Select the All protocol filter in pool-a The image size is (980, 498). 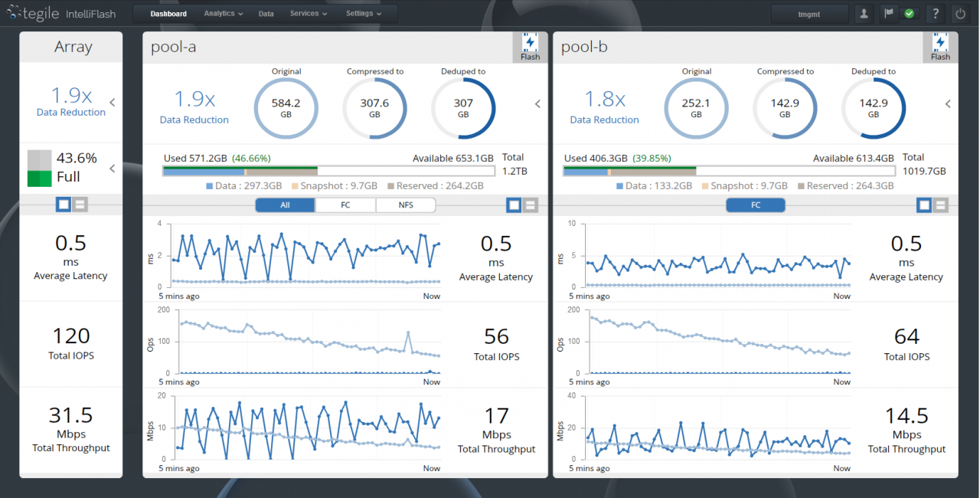pos(285,205)
